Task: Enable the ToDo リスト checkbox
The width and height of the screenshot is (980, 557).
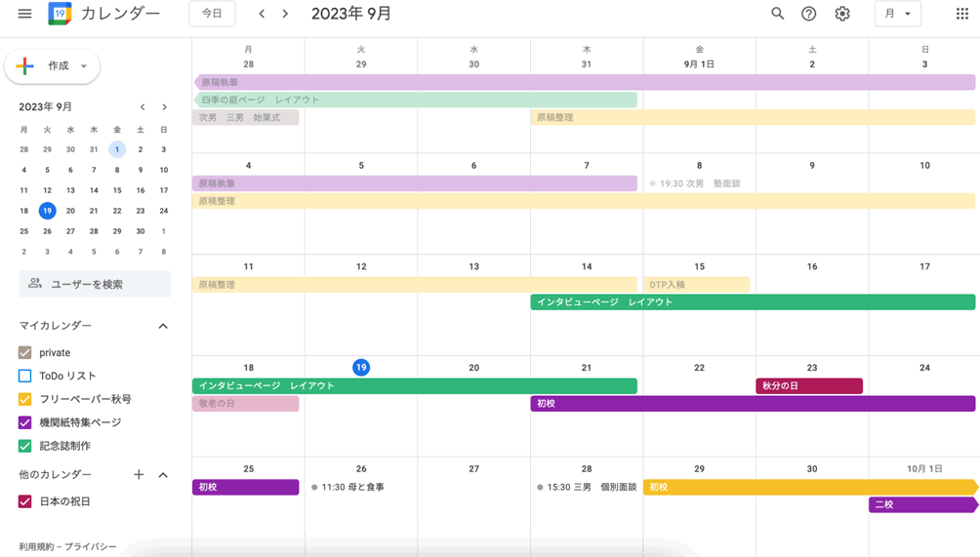Action: coord(25,376)
